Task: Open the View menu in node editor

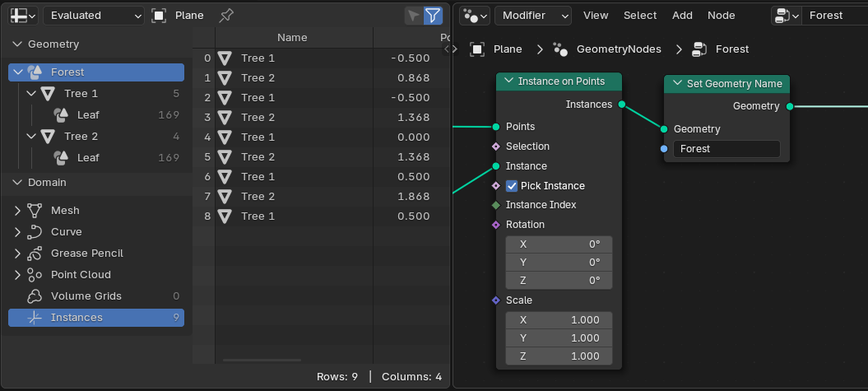Action: point(596,16)
